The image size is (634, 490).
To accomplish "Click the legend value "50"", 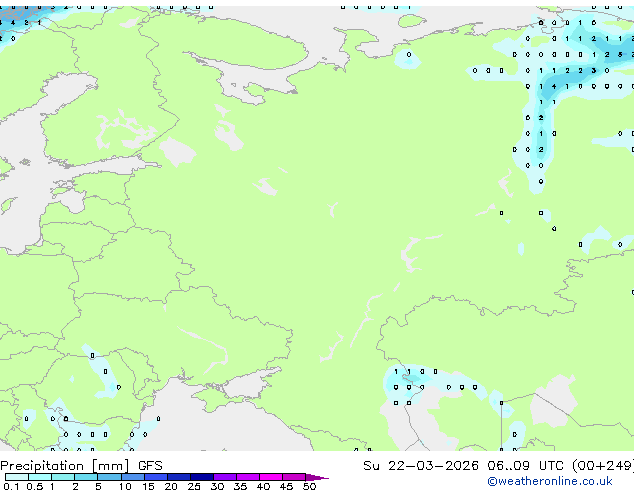I will [x=309, y=486].
